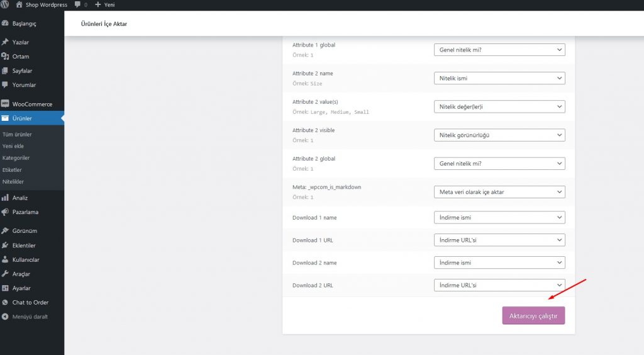This screenshot has width=644, height=355.
Task: Click the WooCommerce icon in sidebar
Action: coord(6,104)
